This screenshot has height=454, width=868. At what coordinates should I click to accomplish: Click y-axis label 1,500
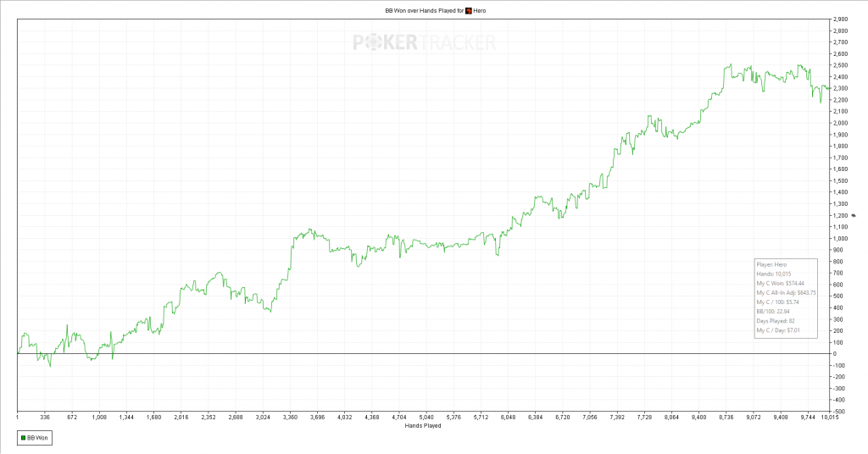[840, 180]
